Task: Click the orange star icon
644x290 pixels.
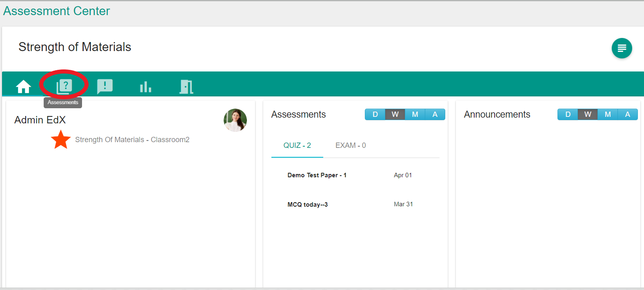Action: coord(61,140)
